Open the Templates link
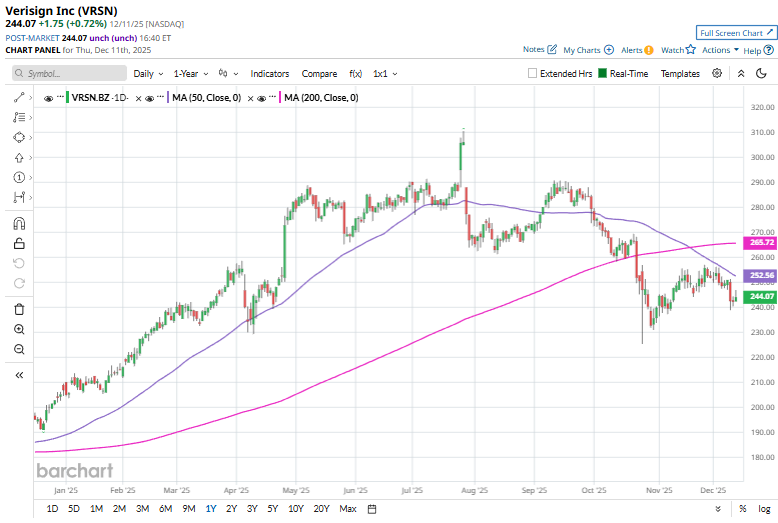778x523 pixels. pos(680,73)
